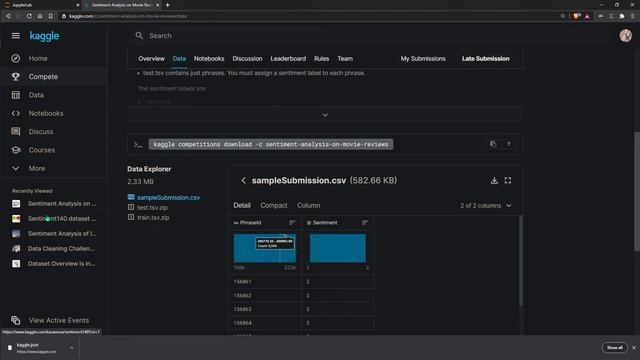Viewport: 640px width, 360px height.
Task: Open file preview in fullscreen
Action: click(x=508, y=180)
